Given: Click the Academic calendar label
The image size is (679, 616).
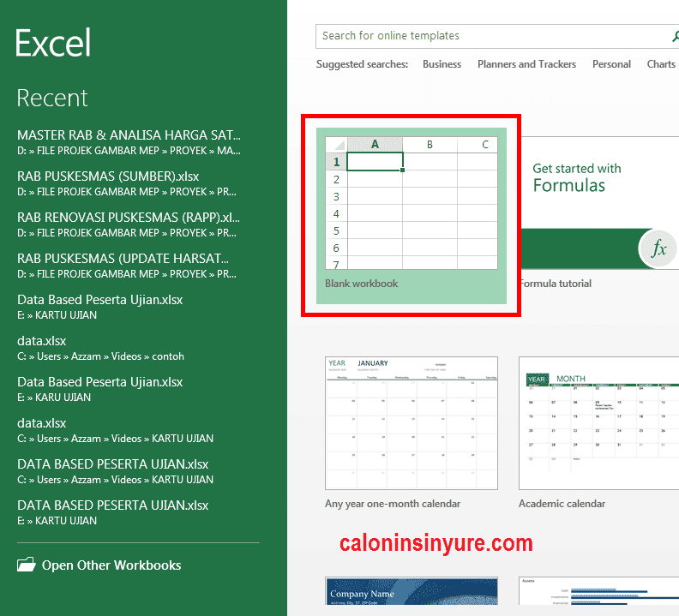Looking at the screenshot, I should click(562, 504).
